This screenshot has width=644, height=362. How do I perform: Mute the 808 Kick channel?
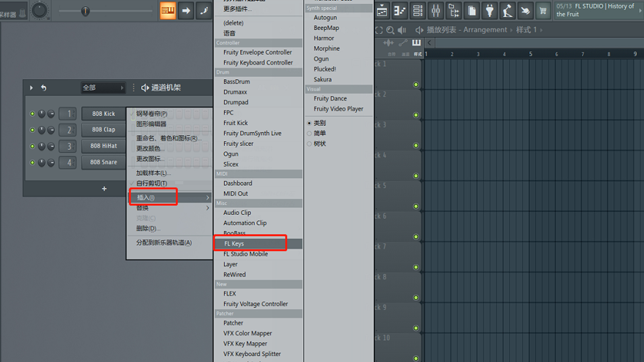pyautogui.click(x=32, y=114)
